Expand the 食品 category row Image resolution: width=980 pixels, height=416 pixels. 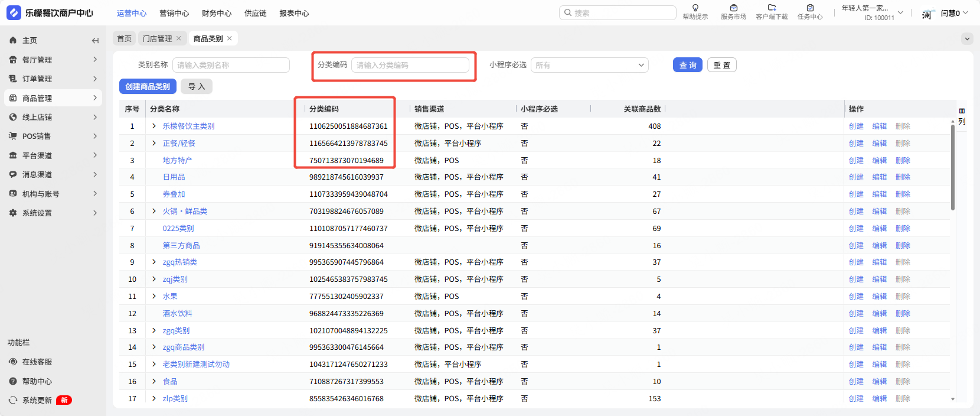[154, 381]
